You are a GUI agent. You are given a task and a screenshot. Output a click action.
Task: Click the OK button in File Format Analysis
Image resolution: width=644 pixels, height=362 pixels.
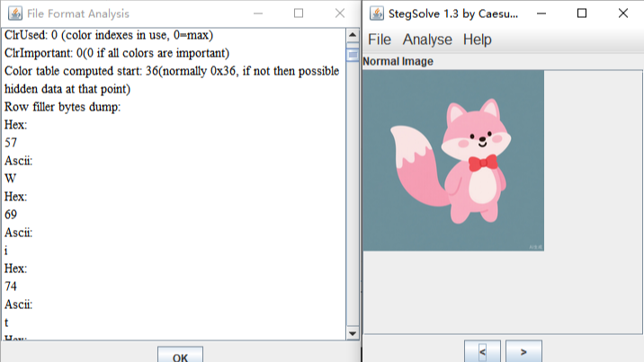pyautogui.click(x=180, y=356)
